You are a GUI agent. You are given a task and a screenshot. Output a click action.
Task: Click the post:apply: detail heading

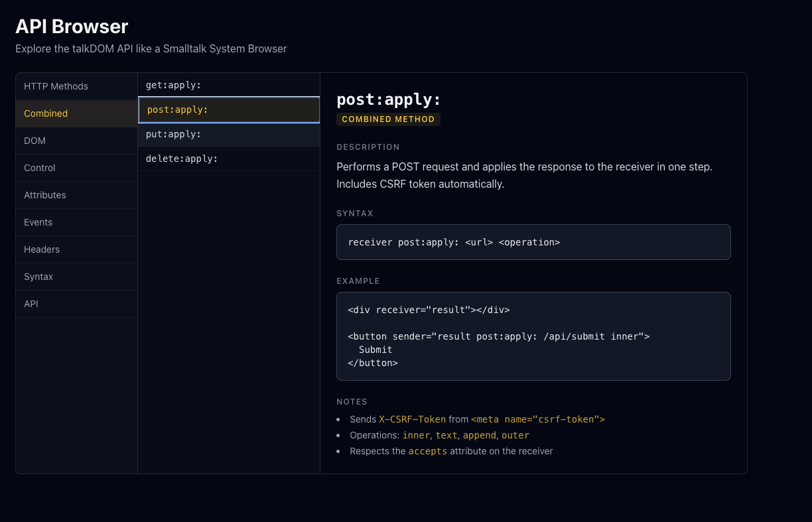(x=389, y=99)
